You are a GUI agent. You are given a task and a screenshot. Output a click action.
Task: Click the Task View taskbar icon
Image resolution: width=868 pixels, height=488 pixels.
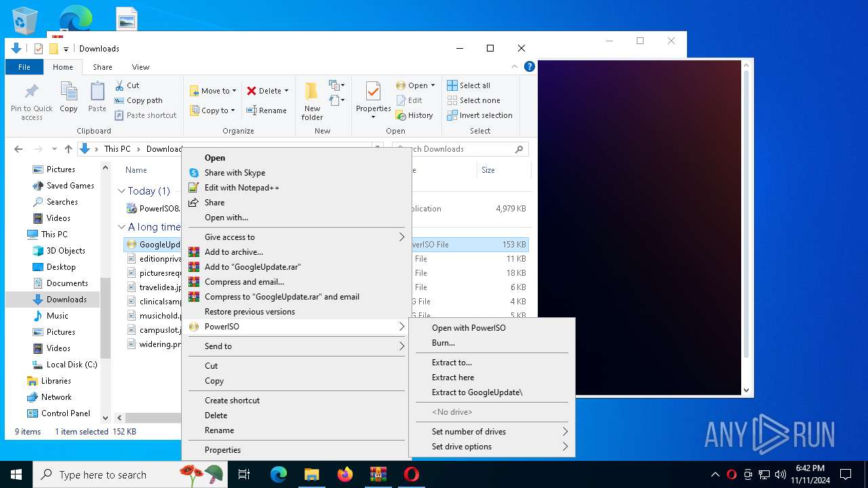click(244, 474)
